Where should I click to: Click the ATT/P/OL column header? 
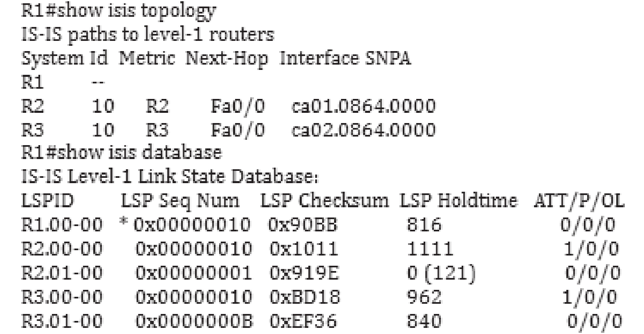click(579, 201)
